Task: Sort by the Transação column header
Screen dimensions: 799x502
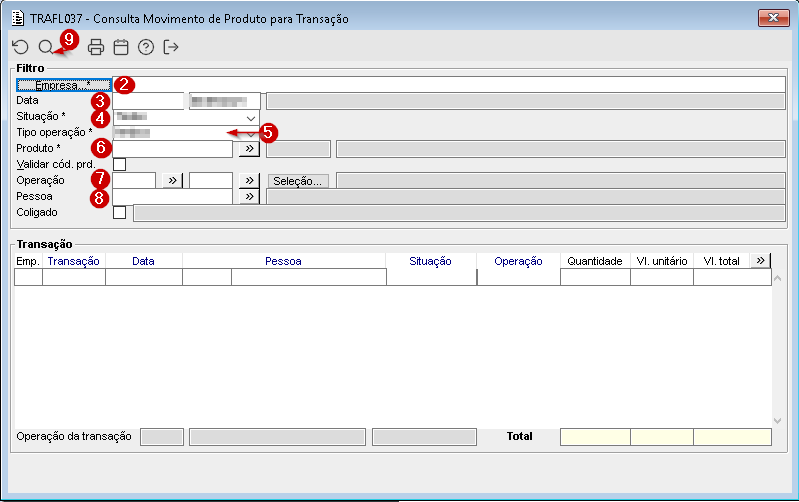Action: click(73, 261)
